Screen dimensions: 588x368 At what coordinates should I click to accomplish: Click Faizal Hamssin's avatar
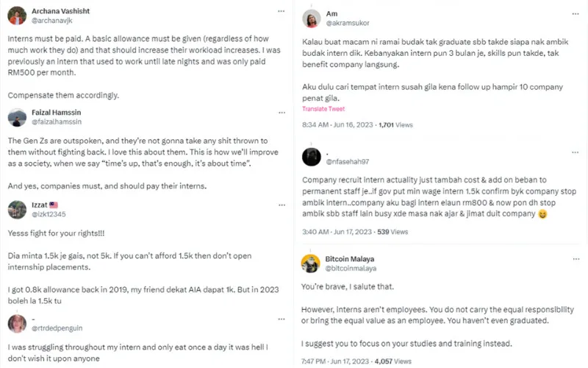[x=18, y=116]
